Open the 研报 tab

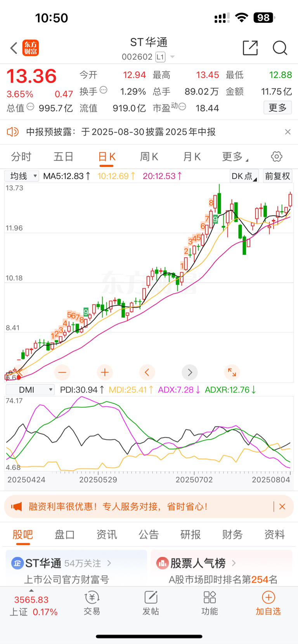pos(191,535)
